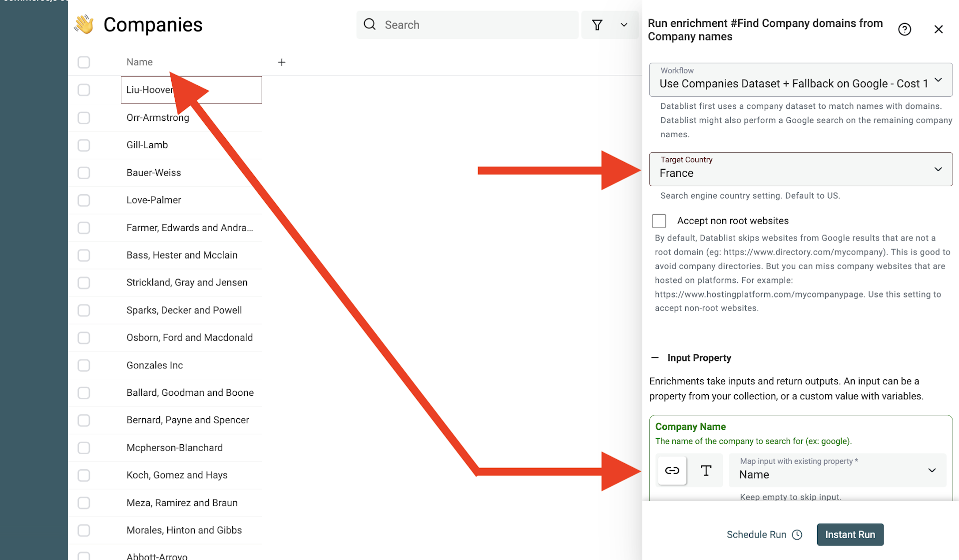The image size is (959, 560).
Task: Check the Liu-Hoover row checkbox
Action: 85,89
